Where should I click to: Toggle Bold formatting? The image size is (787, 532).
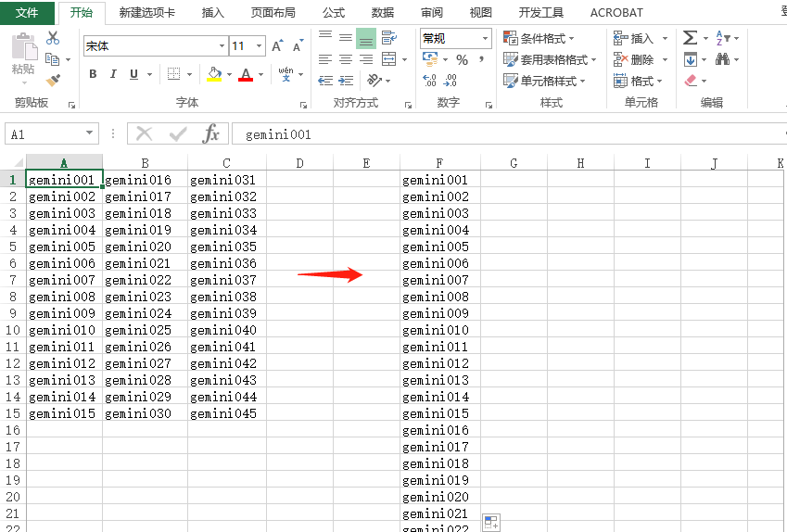93,74
